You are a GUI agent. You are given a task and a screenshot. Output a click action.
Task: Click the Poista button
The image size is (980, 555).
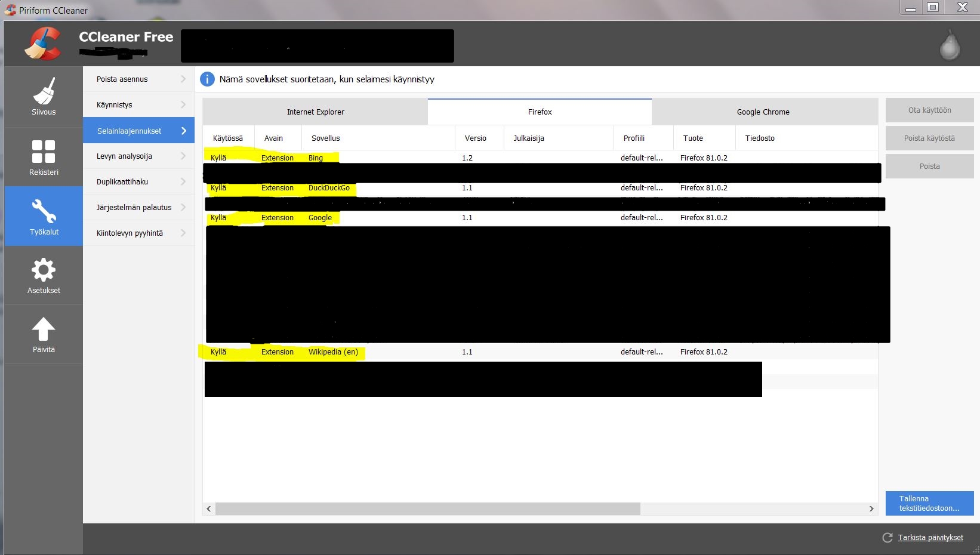coord(929,166)
